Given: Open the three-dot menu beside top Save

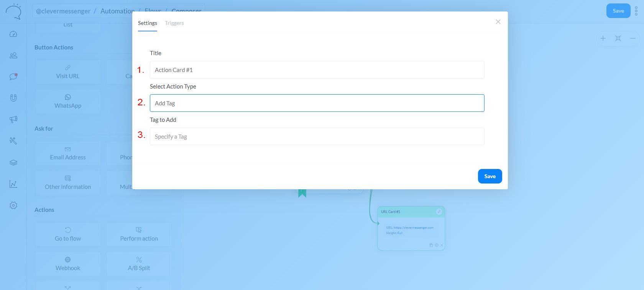Looking at the screenshot, I should (636, 11).
